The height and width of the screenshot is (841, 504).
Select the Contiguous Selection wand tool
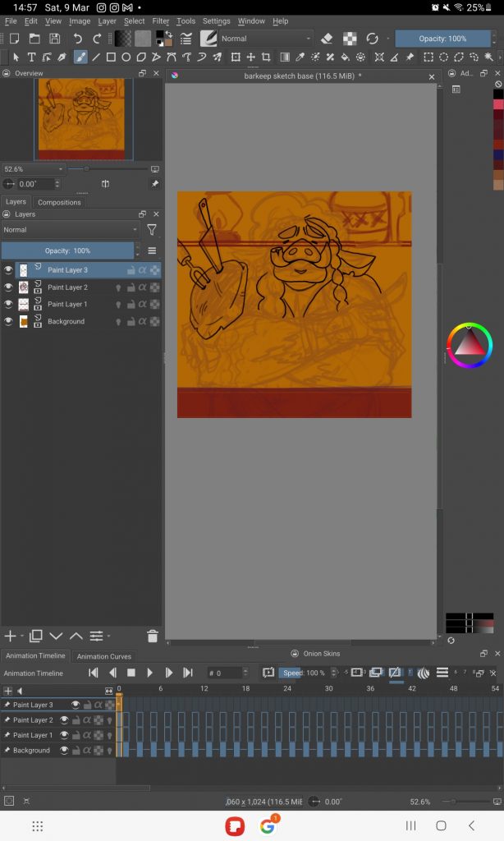488,57
